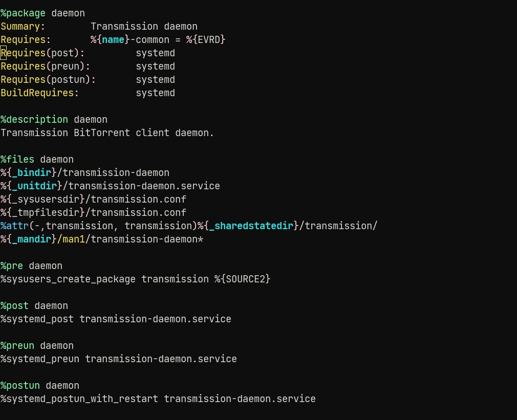This screenshot has height=420, width=517.
Task: Click 'systemd' on the Requires(preun) line
Action: pos(155,66)
